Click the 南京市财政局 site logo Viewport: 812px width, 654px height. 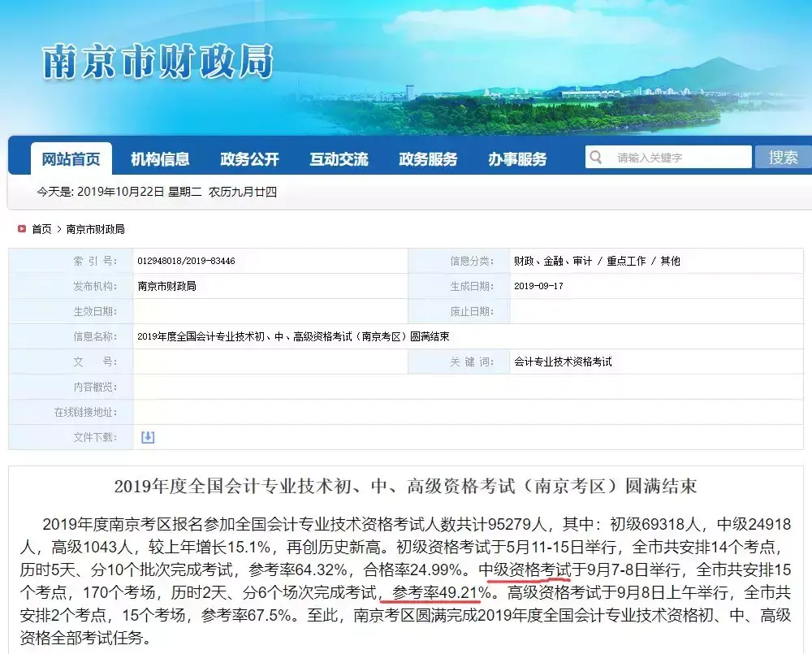(158, 61)
